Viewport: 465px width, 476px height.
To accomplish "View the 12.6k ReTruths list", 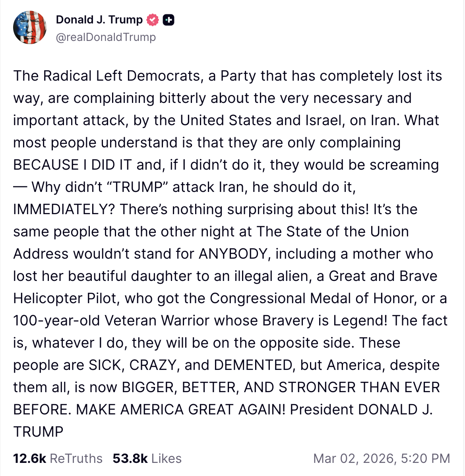I will 58,459.
